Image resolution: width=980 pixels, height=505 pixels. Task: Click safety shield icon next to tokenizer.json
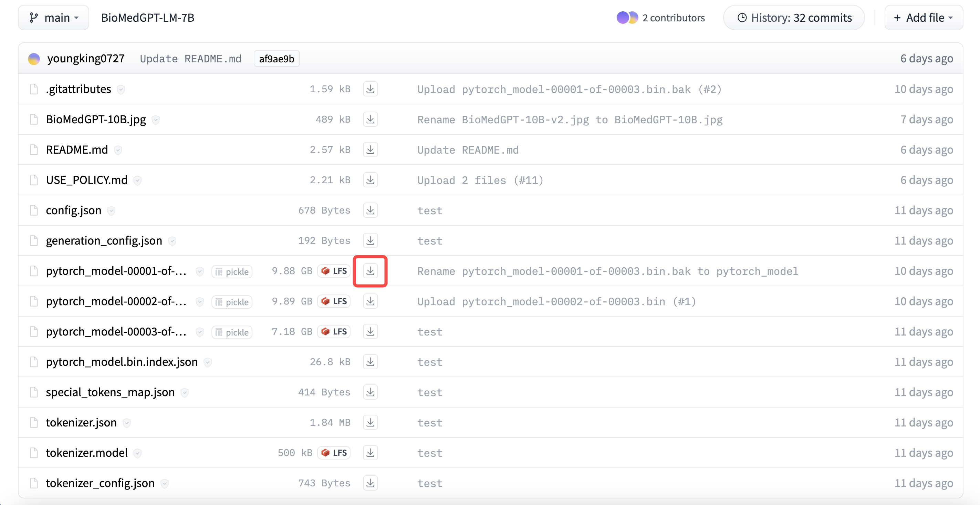[x=127, y=423]
